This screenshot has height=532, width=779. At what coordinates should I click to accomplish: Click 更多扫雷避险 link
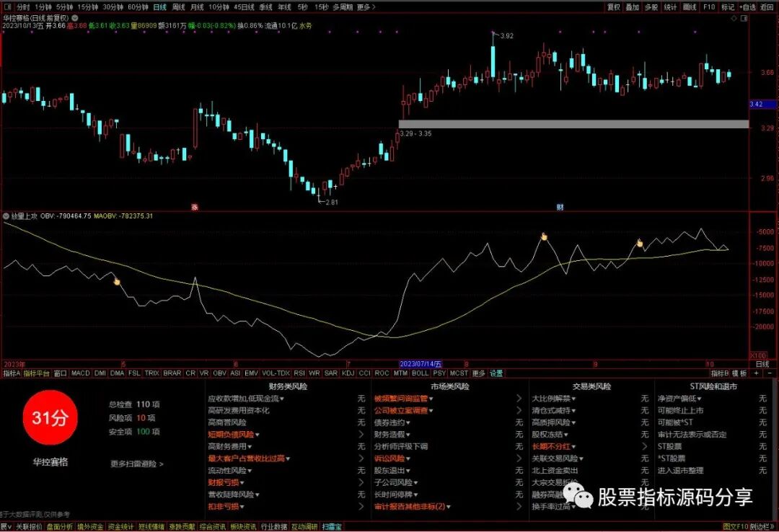coord(136,464)
